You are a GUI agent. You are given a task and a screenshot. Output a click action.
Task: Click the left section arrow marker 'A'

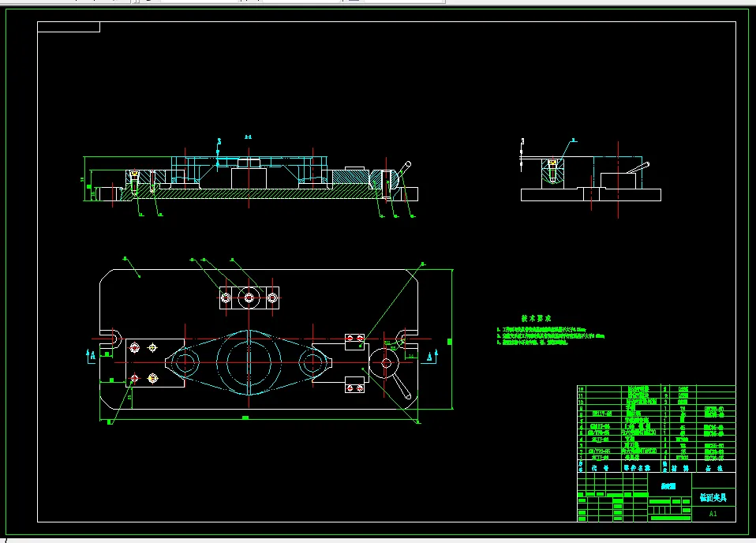point(91,357)
